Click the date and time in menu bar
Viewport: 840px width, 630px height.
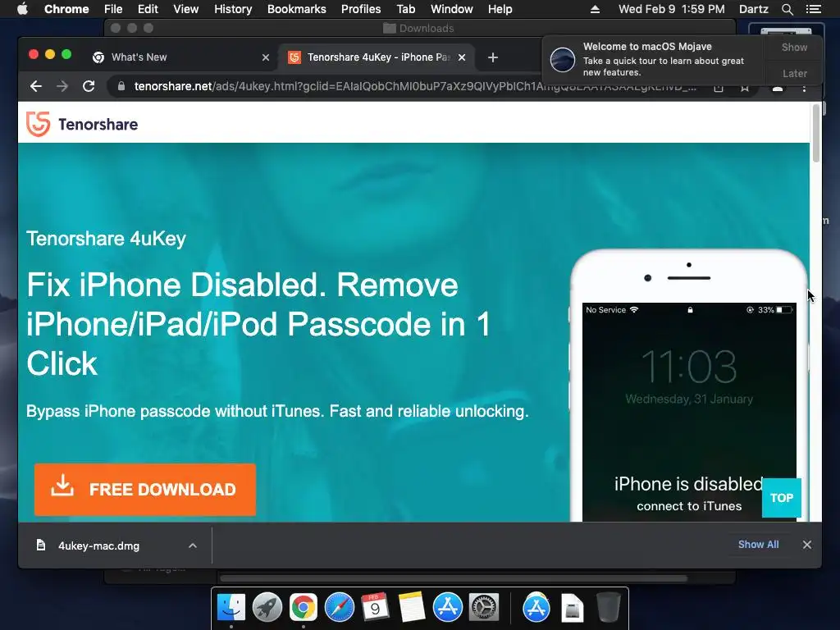tap(671, 9)
